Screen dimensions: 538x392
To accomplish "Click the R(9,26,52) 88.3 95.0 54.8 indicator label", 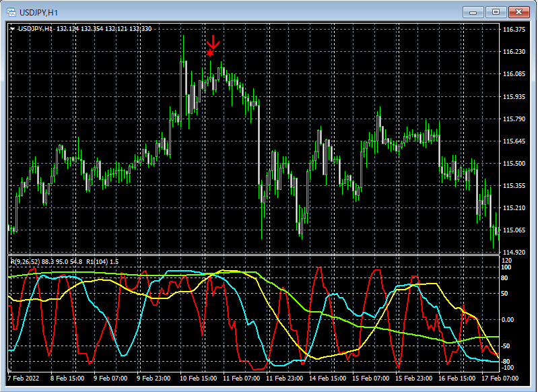I will 46,262.
